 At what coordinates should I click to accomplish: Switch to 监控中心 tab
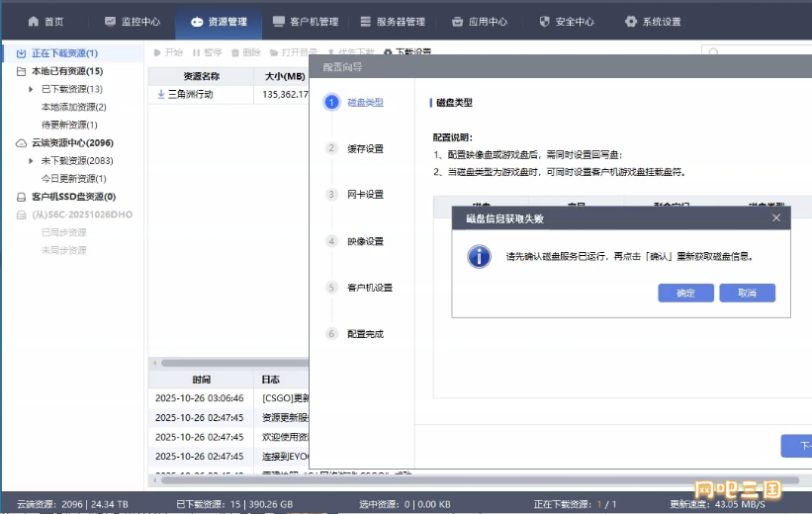(133, 21)
